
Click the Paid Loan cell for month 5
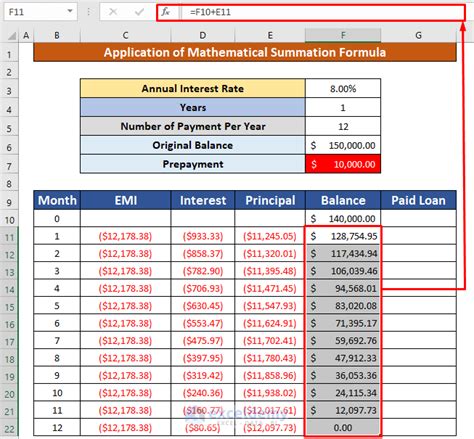coord(419,306)
